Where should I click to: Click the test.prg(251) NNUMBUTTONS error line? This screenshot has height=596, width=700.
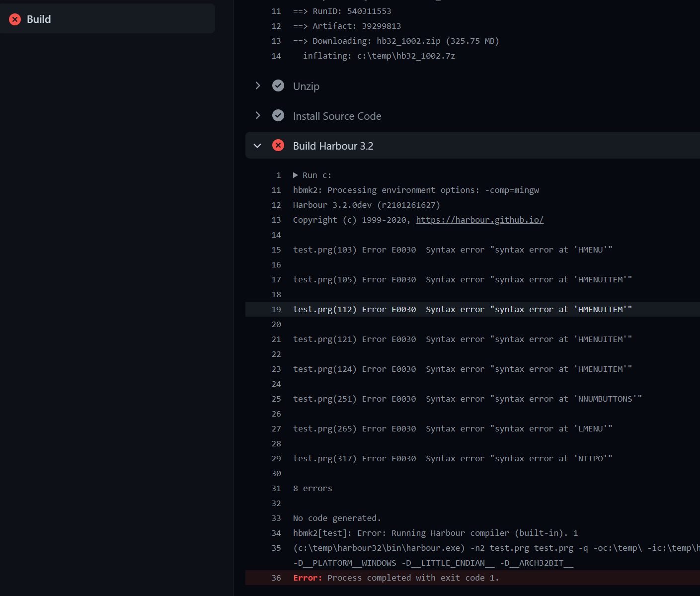pos(467,399)
